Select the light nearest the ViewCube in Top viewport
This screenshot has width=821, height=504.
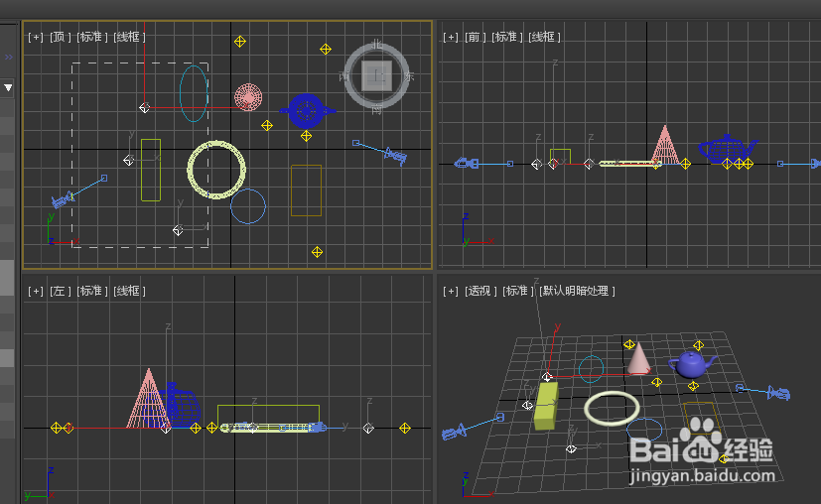pos(326,50)
